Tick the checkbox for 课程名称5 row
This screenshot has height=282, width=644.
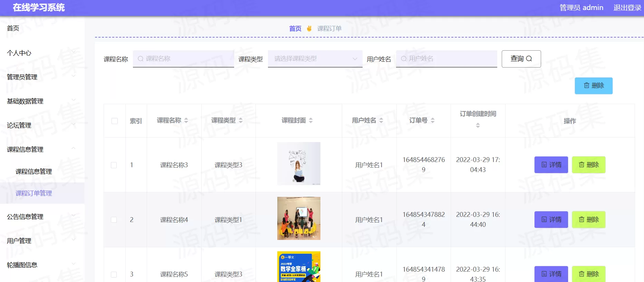point(114,274)
